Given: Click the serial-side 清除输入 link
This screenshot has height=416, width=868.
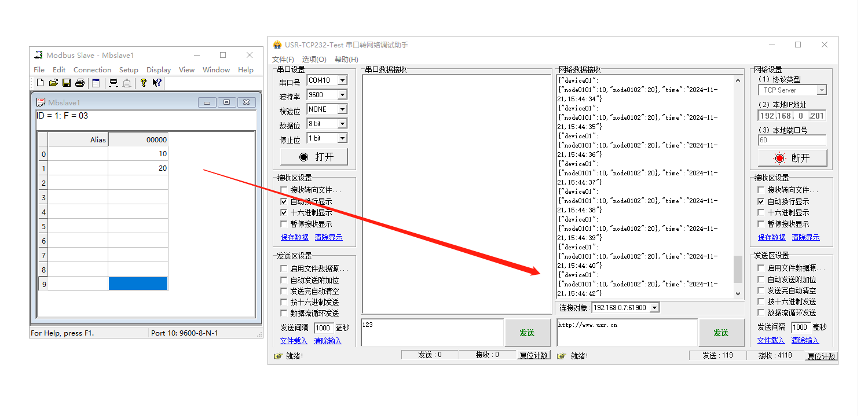Looking at the screenshot, I should (x=328, y=341).
